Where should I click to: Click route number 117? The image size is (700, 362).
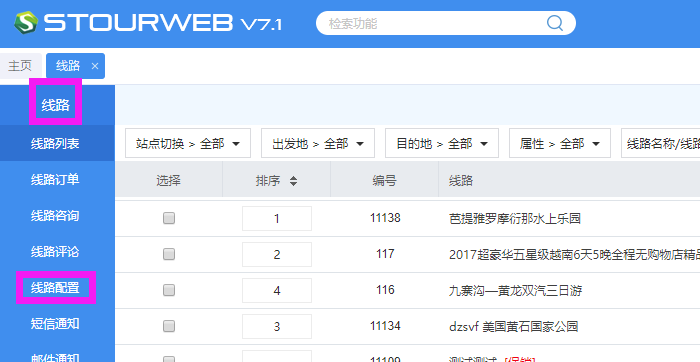coord(385,254)
